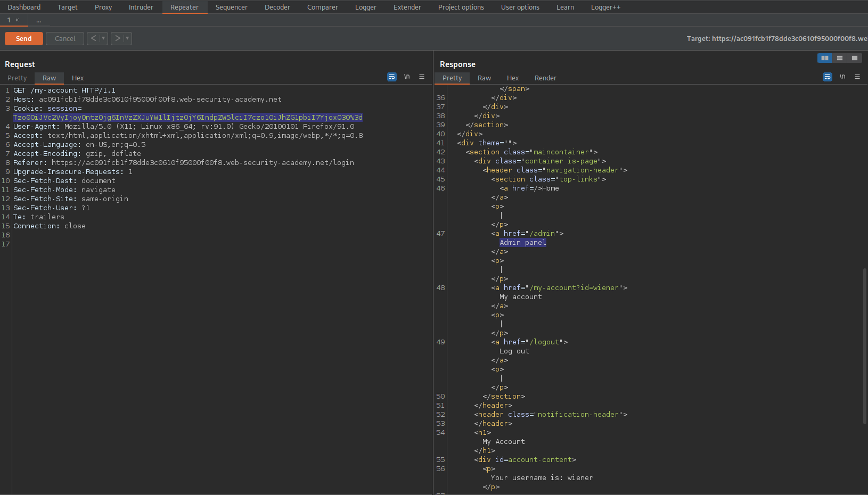Click the 'Te: trailers' header line
This screenshot has width=868, height=495.
pyautogui.click(x=39, y=217)
